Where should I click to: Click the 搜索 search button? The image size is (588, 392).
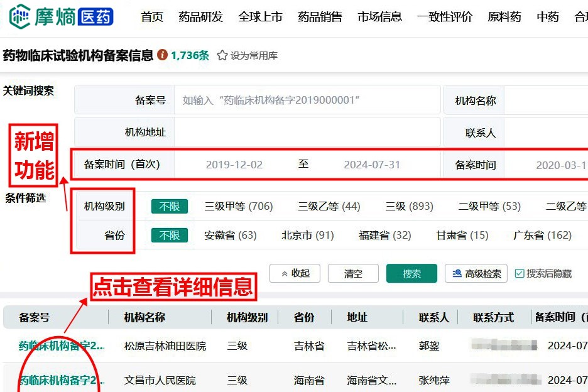[x=411, y=273]
